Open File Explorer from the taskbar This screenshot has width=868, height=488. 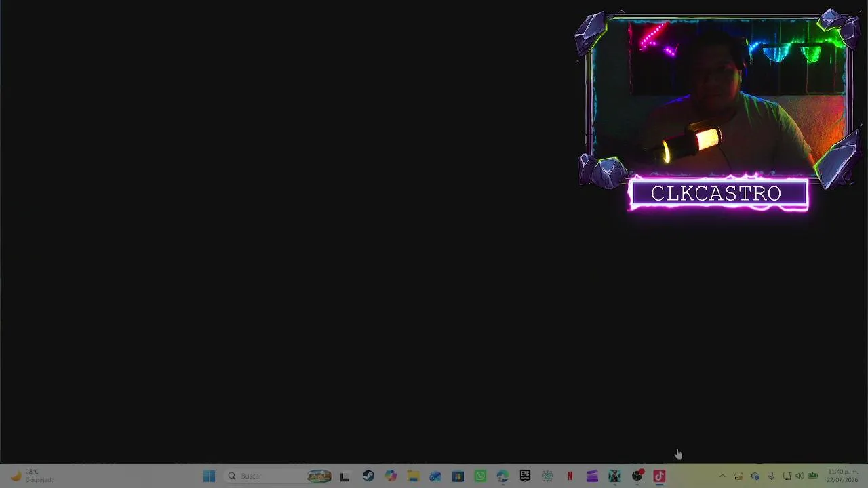(413, 476)
